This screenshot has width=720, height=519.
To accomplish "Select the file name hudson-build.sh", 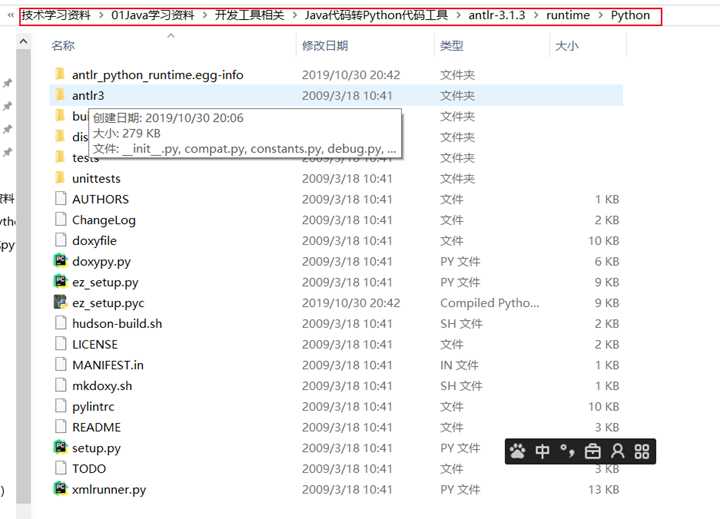I will coord(117,323).
